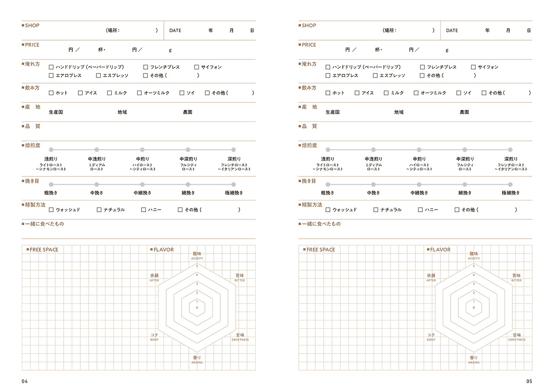
Task: Pick the 浅煎り roast dot on page 05
Action: click(x=328, y=150)
